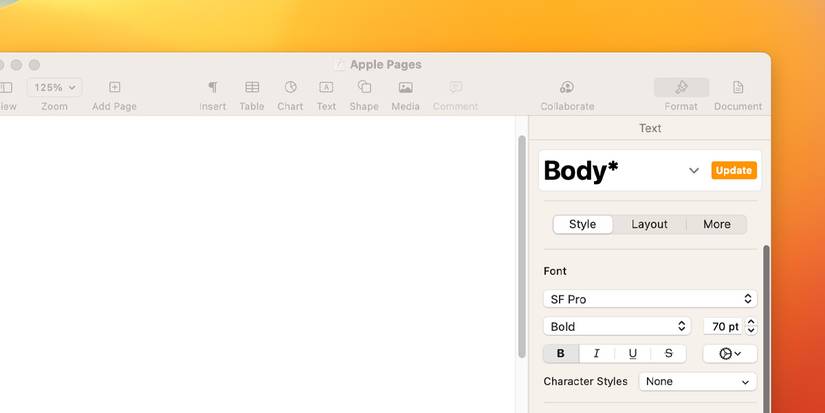Switch to the Layout tab
Image resolution: width=825 pixels, height=413 pixels.
(x=649, y=224)
